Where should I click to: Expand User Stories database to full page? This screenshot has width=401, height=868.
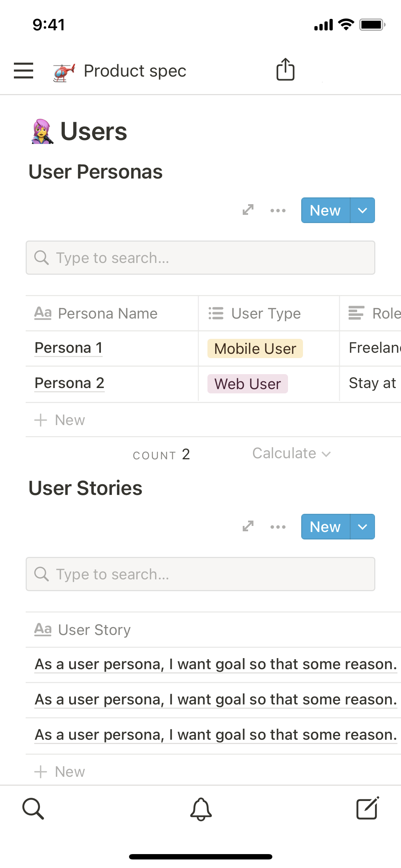tap(248, 526)
